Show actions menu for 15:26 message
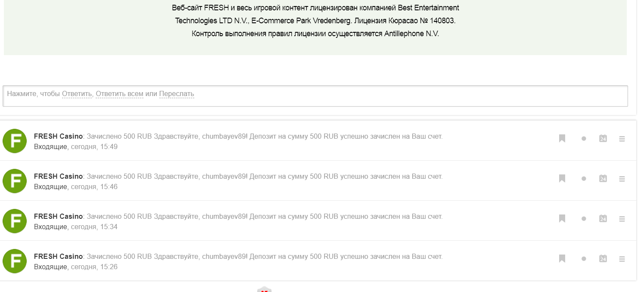The height and width of the screenshot is (292, 644). pos(622,259)
